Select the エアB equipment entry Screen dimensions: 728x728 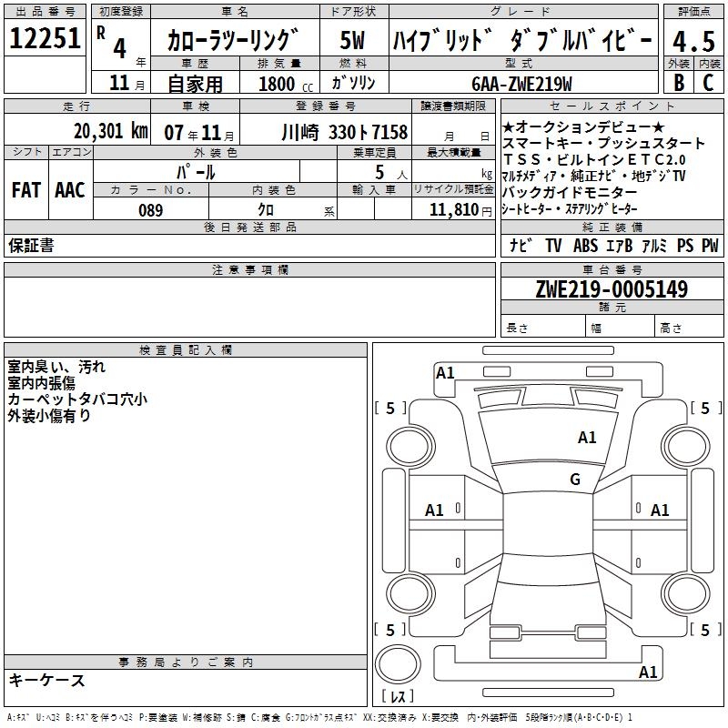tap(620, 245)
